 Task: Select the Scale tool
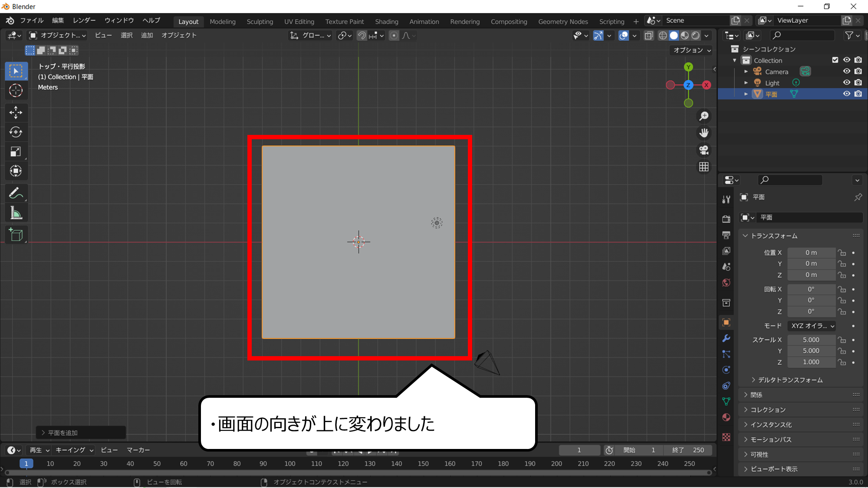pyautogui.click(x=16, y=151)
